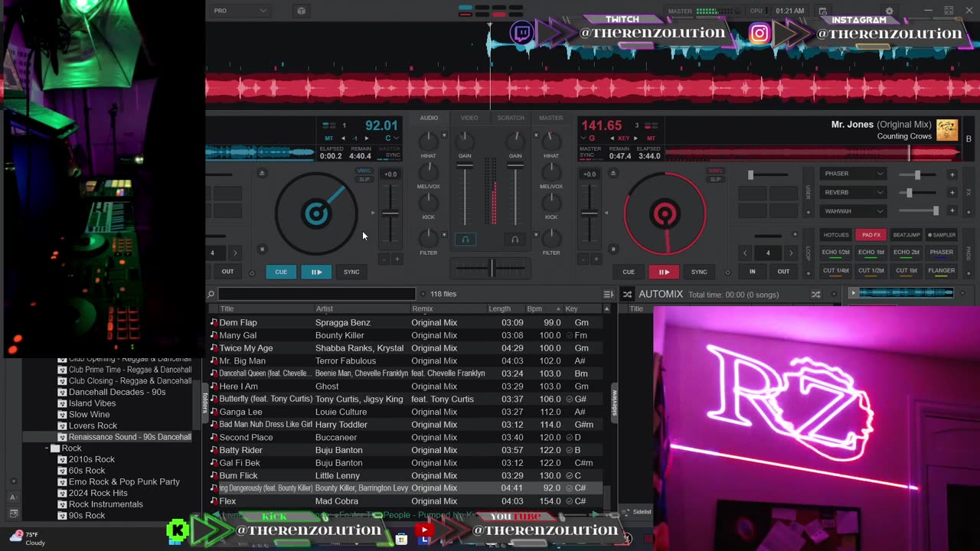Screen dimensions: 980x551
Task: Open browser list options icon beside file count
Action: [x=608, y=294]
